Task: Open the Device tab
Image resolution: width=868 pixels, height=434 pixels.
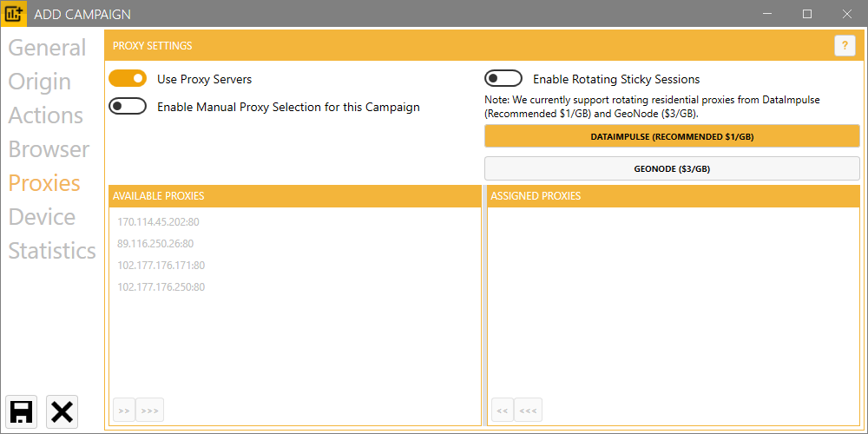Action: click(42, 217)
